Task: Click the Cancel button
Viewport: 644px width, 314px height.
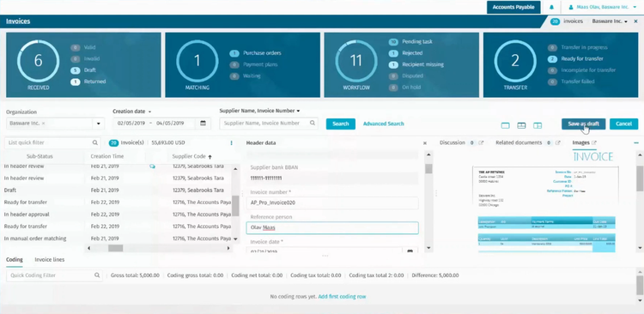Action: (623, 124)
